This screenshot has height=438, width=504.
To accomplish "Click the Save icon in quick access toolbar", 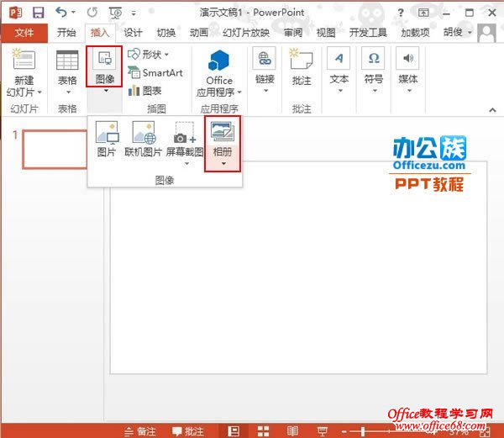I will (39, 12).
